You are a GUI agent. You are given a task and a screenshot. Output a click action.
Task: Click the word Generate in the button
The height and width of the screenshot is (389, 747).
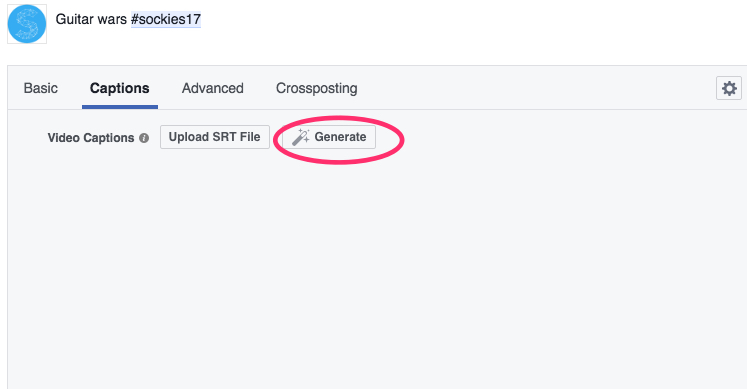point(340,137)
